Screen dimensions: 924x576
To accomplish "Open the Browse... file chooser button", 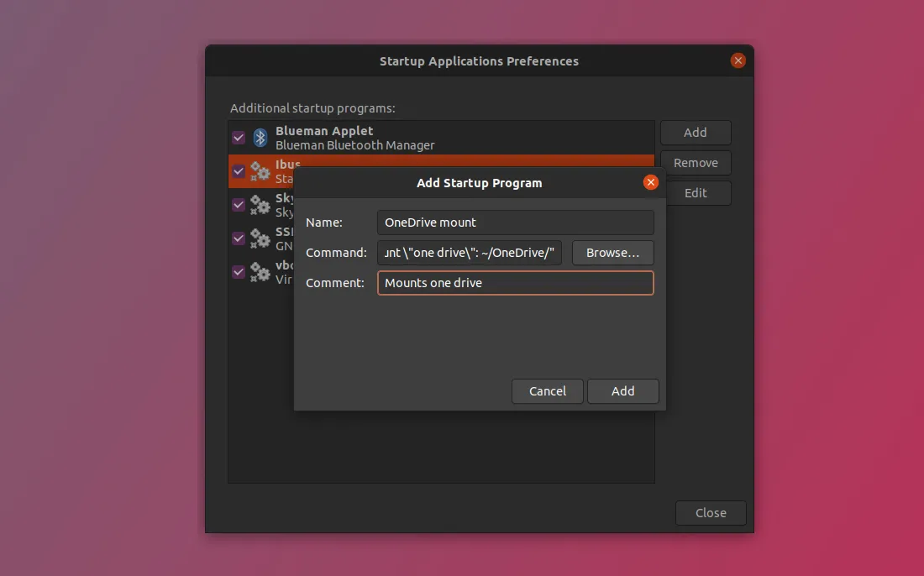I will tap(613, 253).
